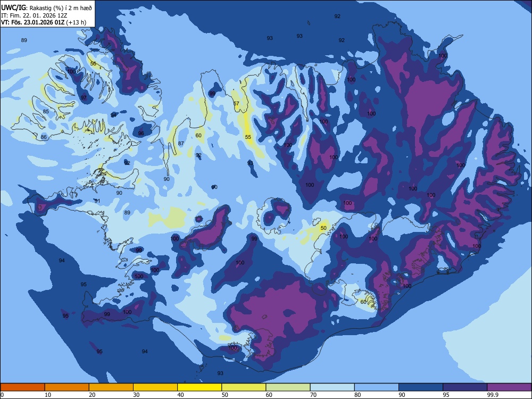Click the '56' humidity value on the map
This screenshot has height=399, width=532.
[x=93, y=63]
